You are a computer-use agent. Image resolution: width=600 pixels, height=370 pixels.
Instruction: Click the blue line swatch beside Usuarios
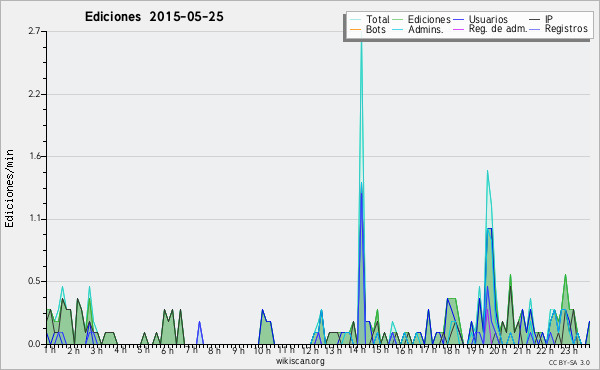tap(458, 19)
